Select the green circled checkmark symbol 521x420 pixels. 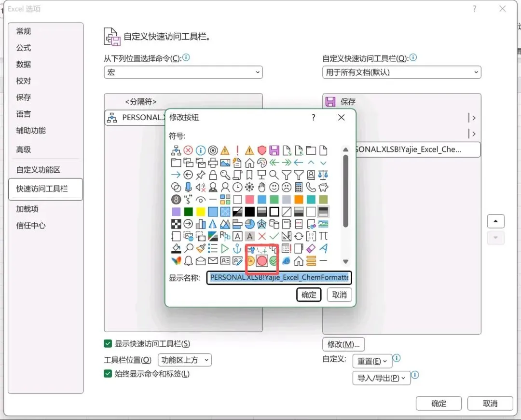coord(274,261)
